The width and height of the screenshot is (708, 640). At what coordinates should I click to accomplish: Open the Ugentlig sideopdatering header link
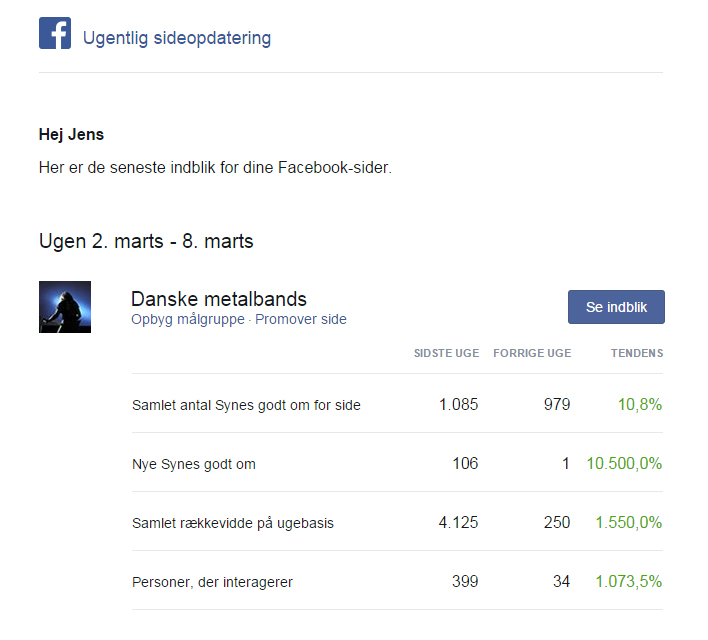tap(177, 38)
